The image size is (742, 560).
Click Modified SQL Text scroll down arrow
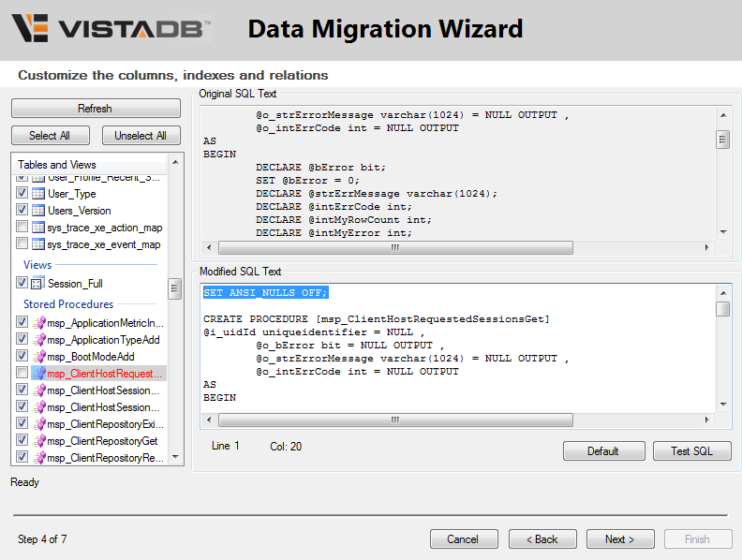pyautogui.click(x=723, y=404)
